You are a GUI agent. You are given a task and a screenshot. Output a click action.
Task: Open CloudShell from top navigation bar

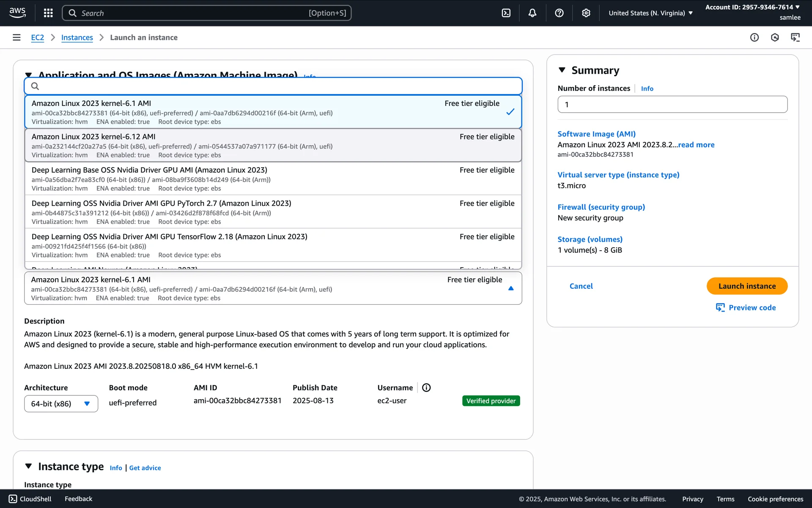(506, 13)
